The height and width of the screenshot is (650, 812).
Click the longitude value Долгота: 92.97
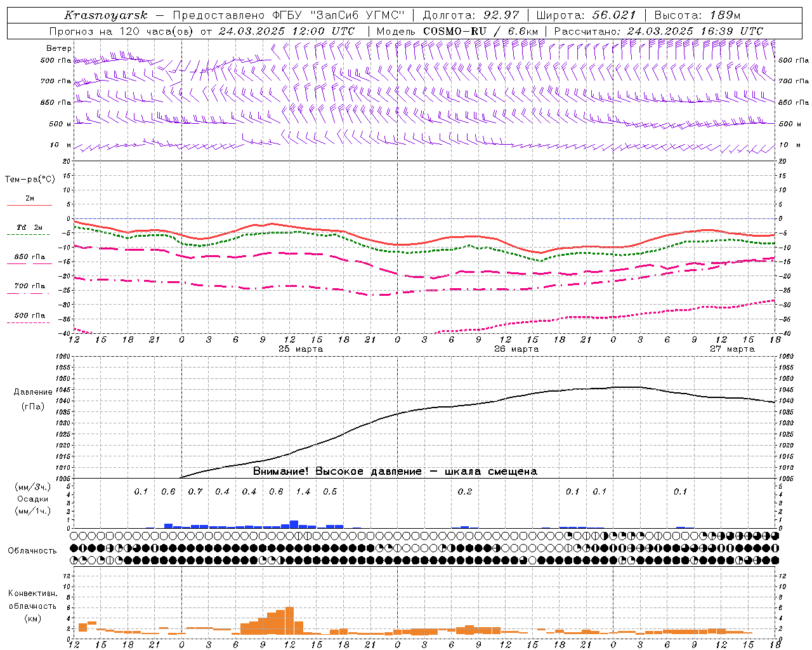(471, 15)
